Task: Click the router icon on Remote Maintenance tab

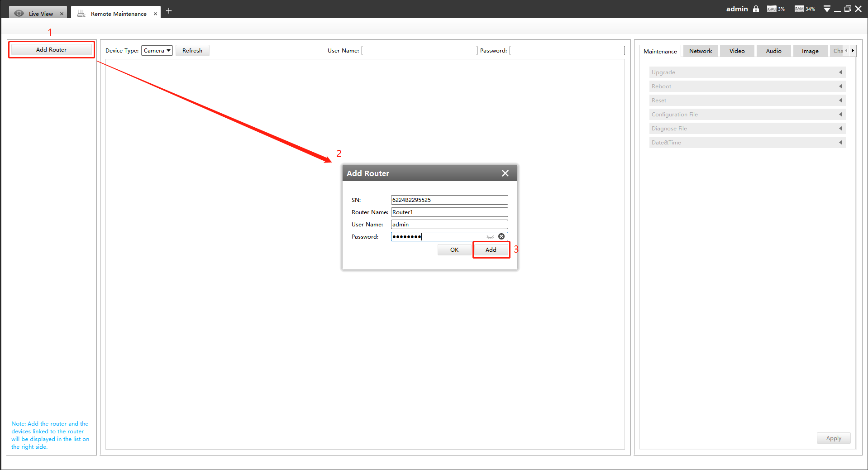Action: (x=81, y=14)
